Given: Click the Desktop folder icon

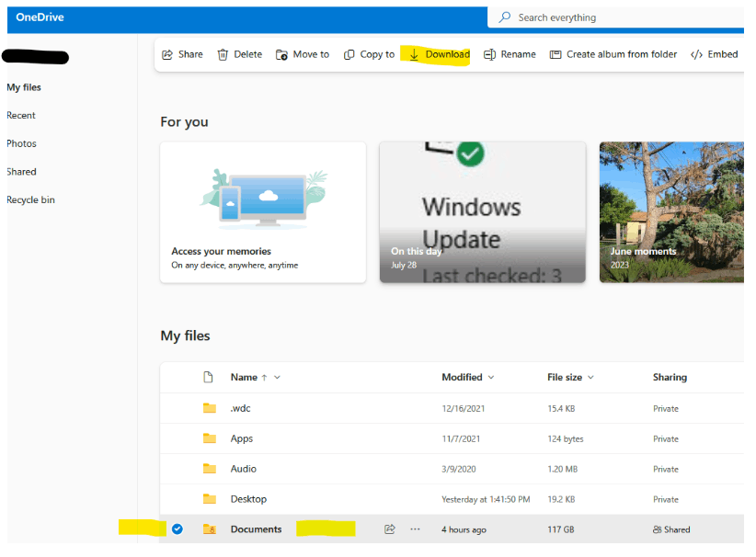Looking at the screenshot, I should tap(210, 499).
